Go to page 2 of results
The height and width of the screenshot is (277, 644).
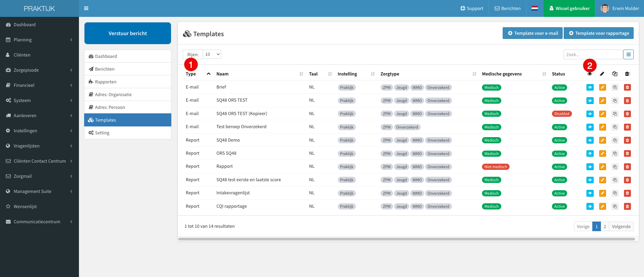click(x=605, y=226)
